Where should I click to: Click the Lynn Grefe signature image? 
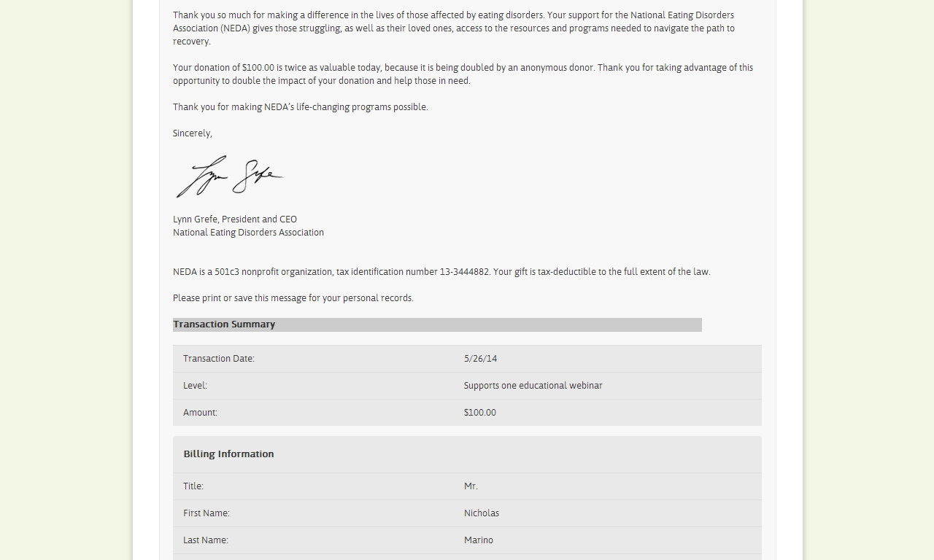[229, 176]
